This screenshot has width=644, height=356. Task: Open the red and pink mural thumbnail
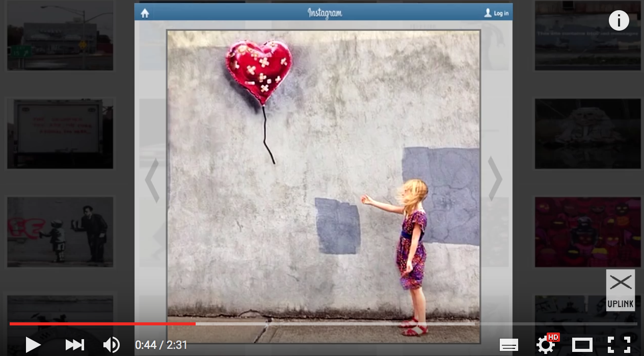coord(588,232)
